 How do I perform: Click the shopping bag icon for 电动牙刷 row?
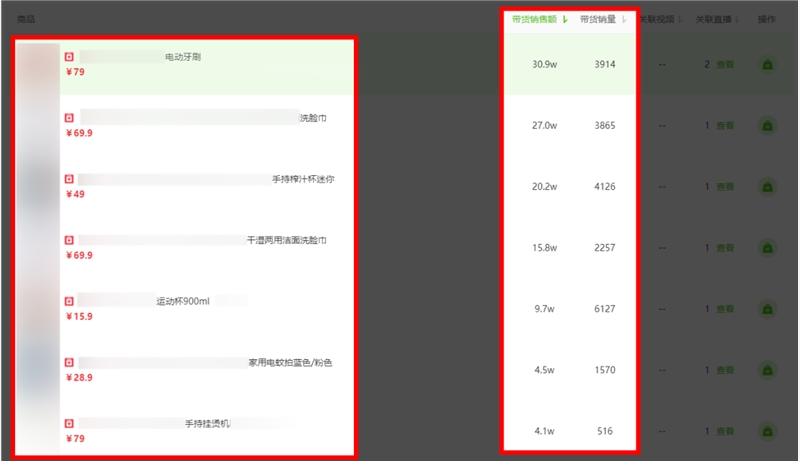(x=767, y=65)
